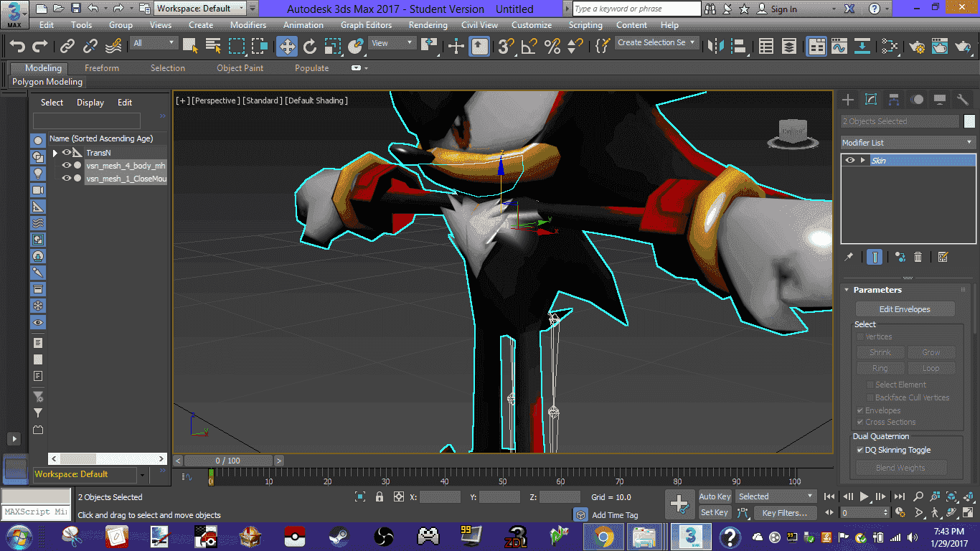Open the Graph Editors menu
The height and width of the screenshot is (551, 980).
(x=366, y=25)
